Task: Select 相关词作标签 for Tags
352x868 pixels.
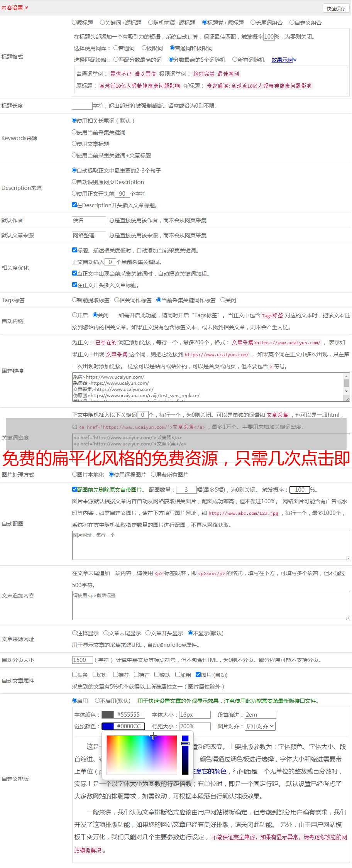Action: [117, 300]
